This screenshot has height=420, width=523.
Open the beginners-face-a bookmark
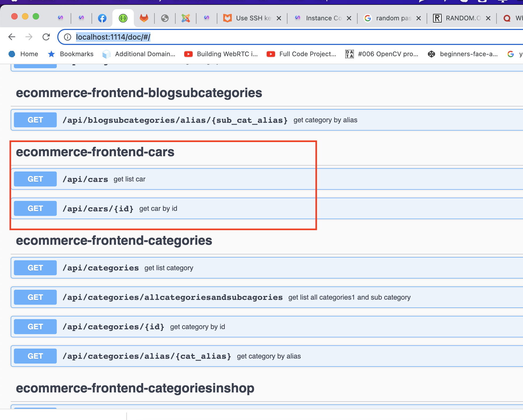pyautogui.click(x=463, y=54)
